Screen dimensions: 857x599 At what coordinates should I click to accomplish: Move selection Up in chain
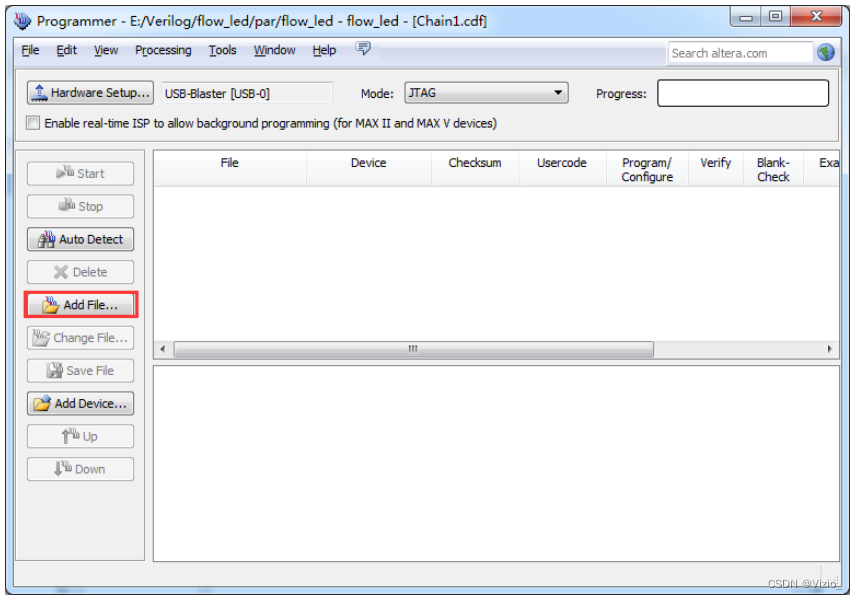[80, 436]
